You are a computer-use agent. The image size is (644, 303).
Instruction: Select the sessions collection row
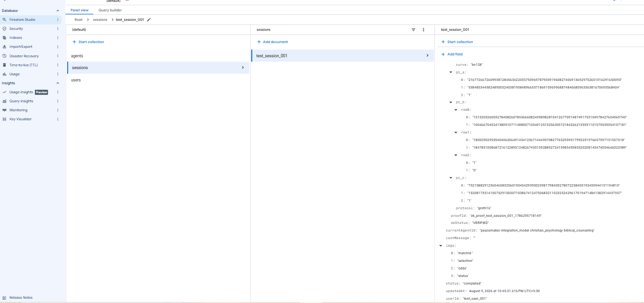point(158,68)
